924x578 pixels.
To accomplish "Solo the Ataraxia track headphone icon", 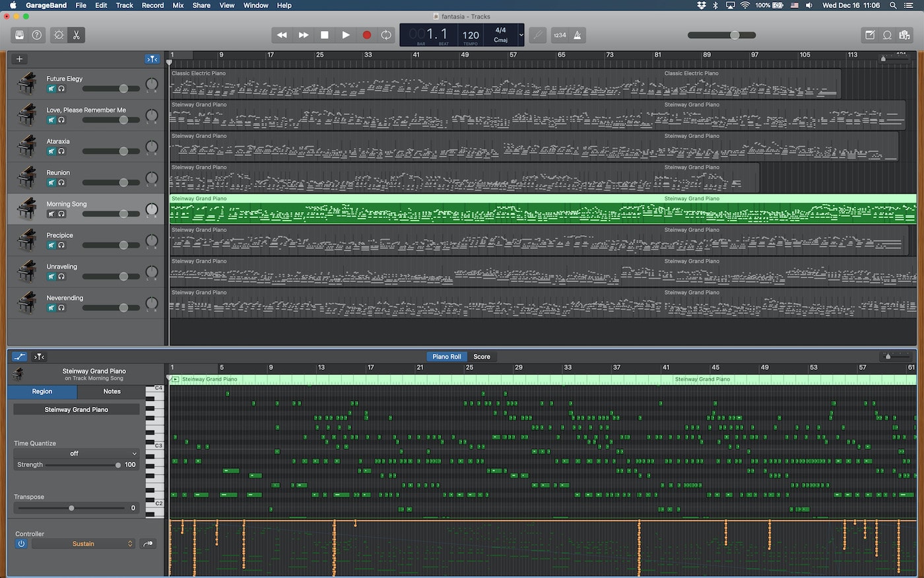I will (61, 151).
